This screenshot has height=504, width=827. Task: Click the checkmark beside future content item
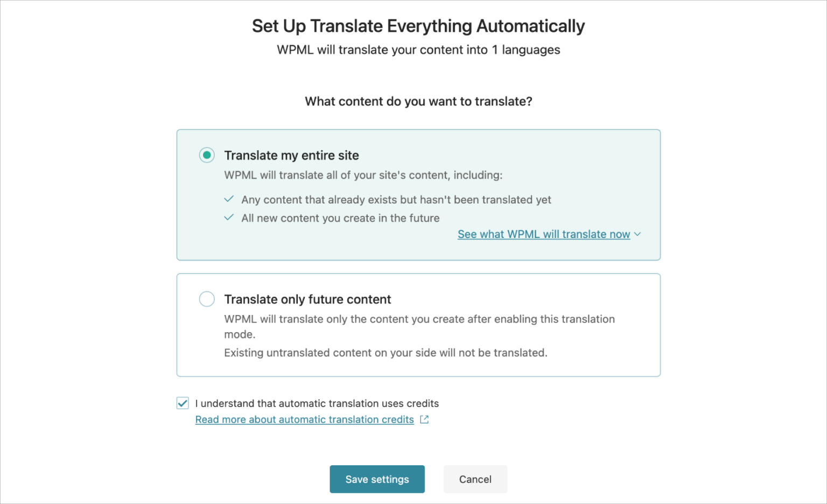[228, 217]
